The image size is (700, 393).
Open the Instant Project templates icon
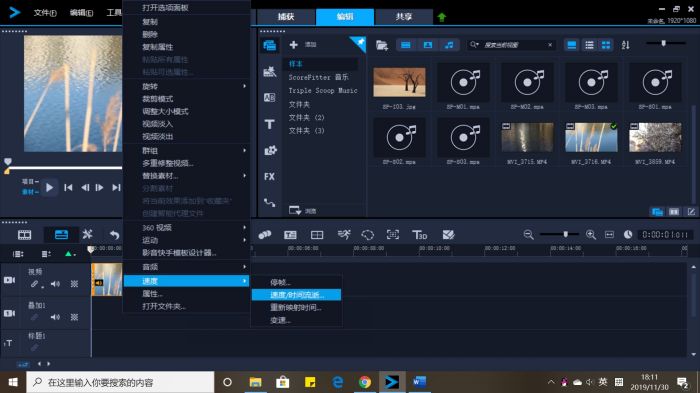coord(270,71)
